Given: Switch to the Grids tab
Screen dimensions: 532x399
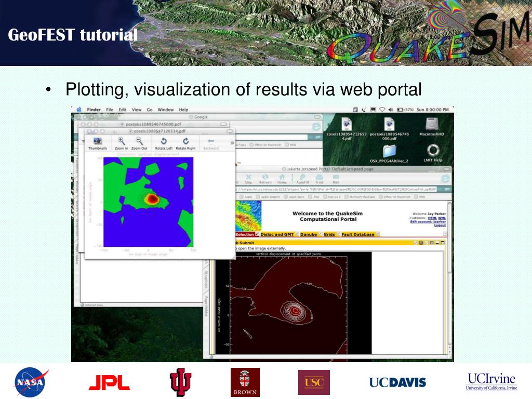Looking at the screenshot, I should coord(329,234).
